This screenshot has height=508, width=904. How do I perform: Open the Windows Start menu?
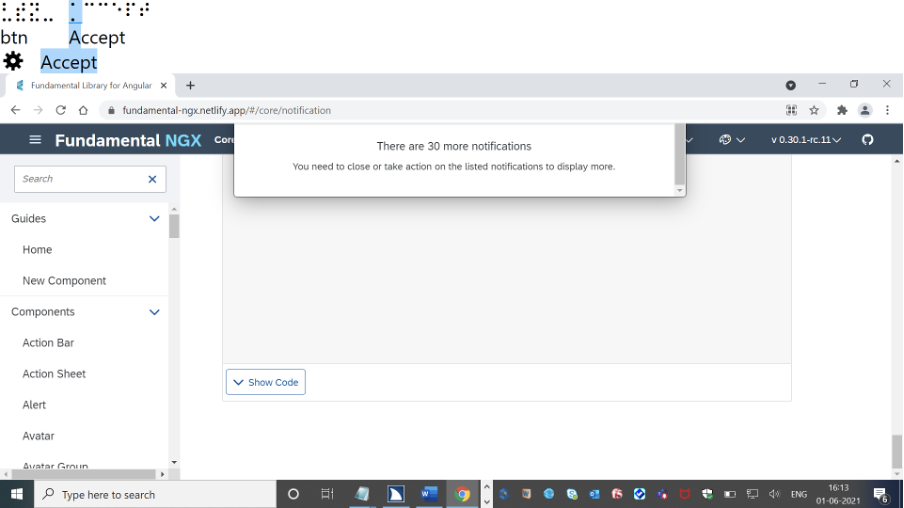coord(17,494)
